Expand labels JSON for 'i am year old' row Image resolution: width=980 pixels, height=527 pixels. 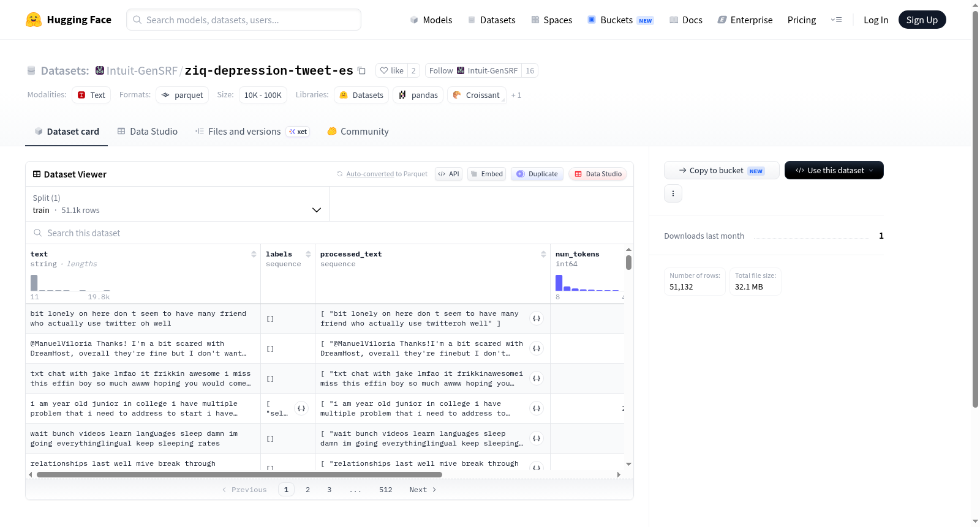coord(301,408)
